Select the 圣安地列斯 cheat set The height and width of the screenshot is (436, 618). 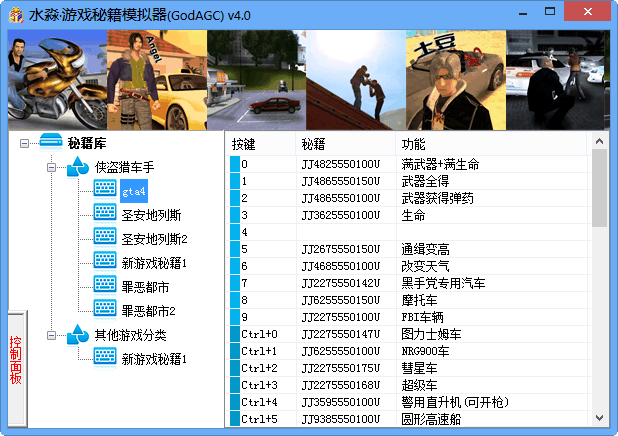(151, 215)
